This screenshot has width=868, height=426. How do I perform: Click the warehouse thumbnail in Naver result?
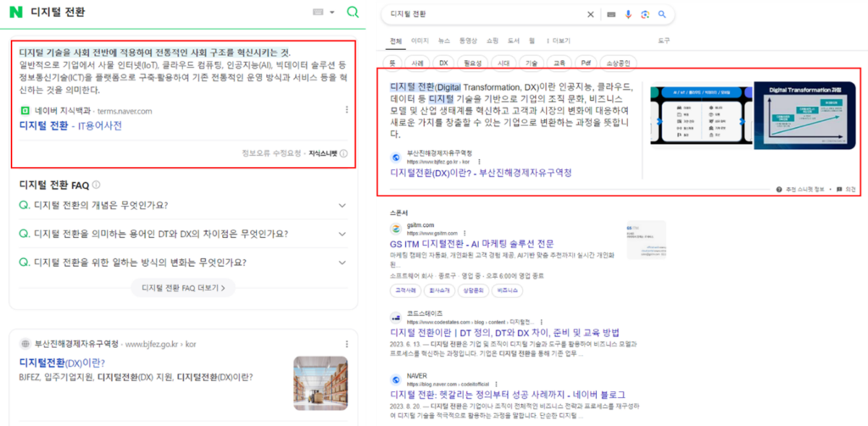click(x=320, y=383)
